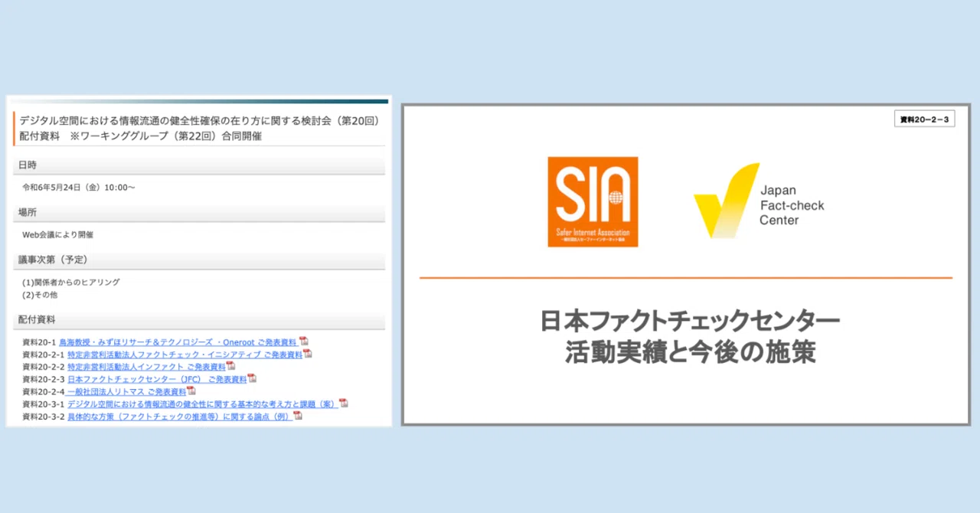Open PDF icon next to インファクト ご発表資料

pos(230,366)
